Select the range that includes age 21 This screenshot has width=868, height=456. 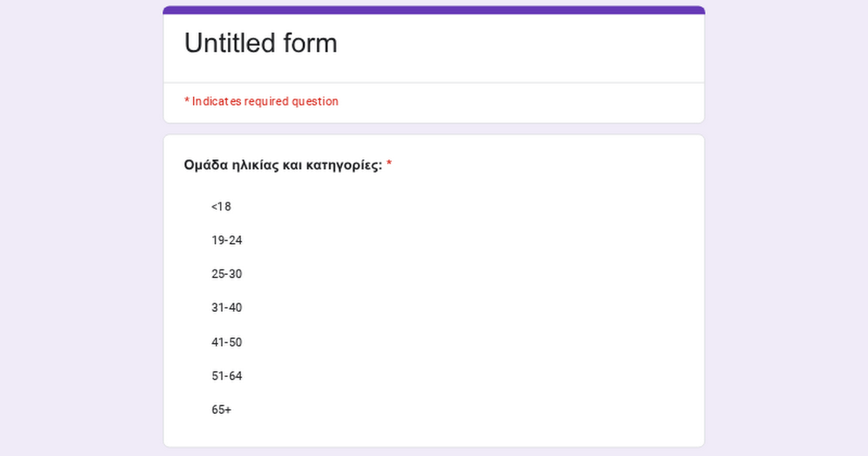click(x=226, y=240)
